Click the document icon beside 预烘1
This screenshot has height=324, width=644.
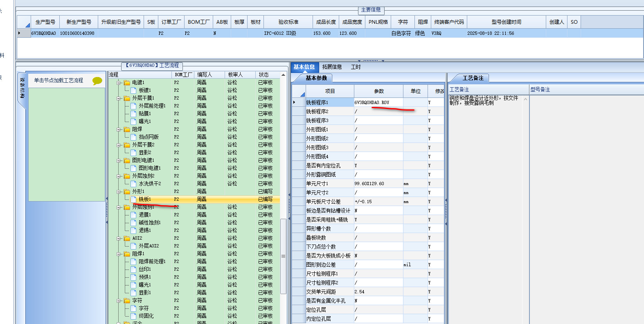tap(133, 277)
